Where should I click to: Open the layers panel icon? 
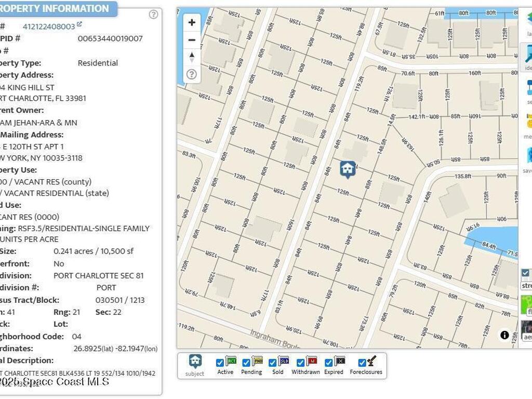[527, 22]
